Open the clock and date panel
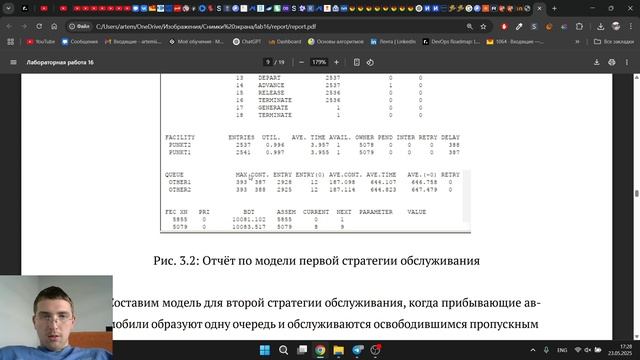 620,350
